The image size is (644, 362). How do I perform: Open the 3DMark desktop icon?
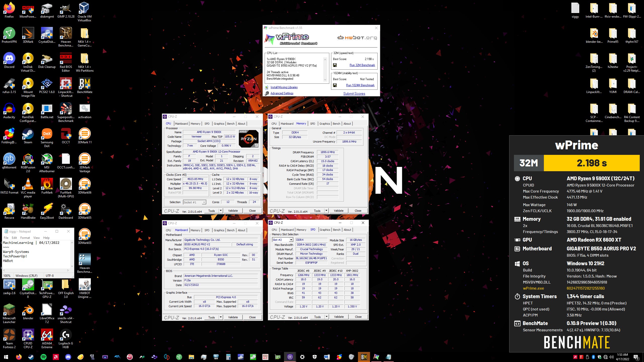pyautogui.click(x=28, y=36)
